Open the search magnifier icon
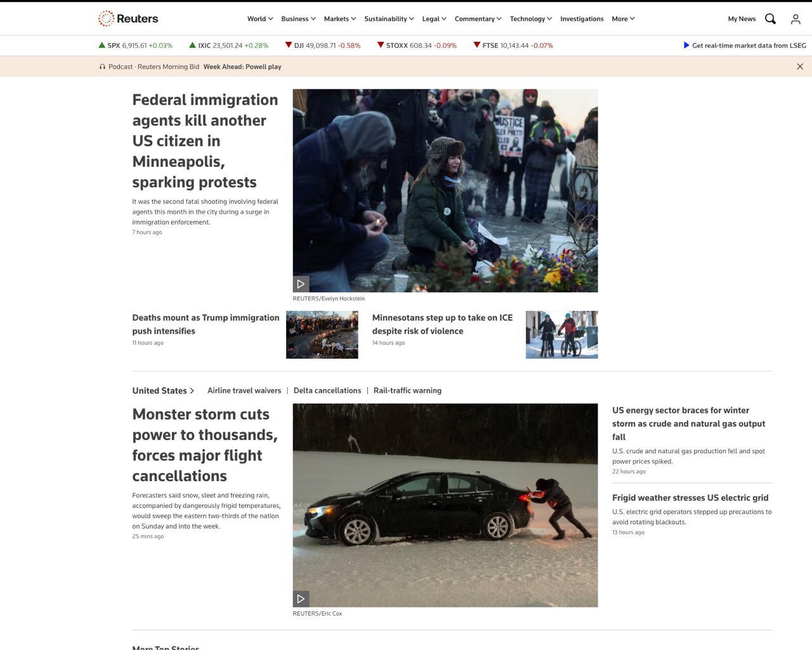The height and width of the screenshot is (650, 812). pyautogui.click(x=770, y=19)
